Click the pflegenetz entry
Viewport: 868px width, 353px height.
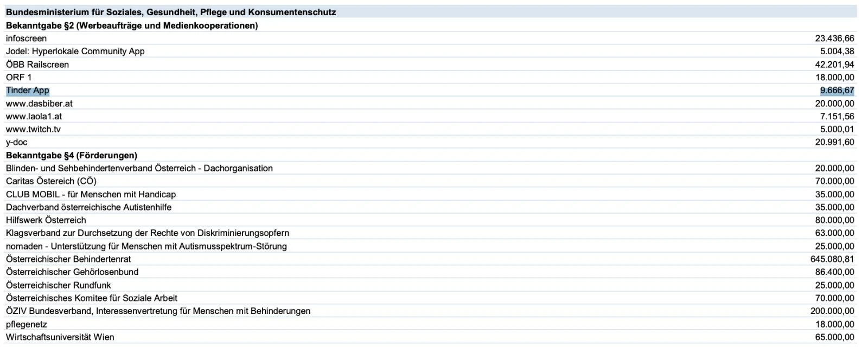click(x=27, y=324)
